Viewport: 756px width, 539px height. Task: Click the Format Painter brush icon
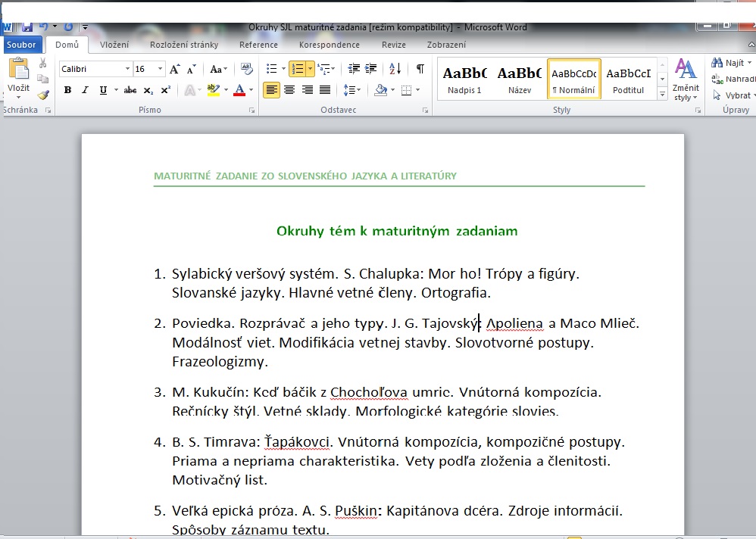click(43, 95)
